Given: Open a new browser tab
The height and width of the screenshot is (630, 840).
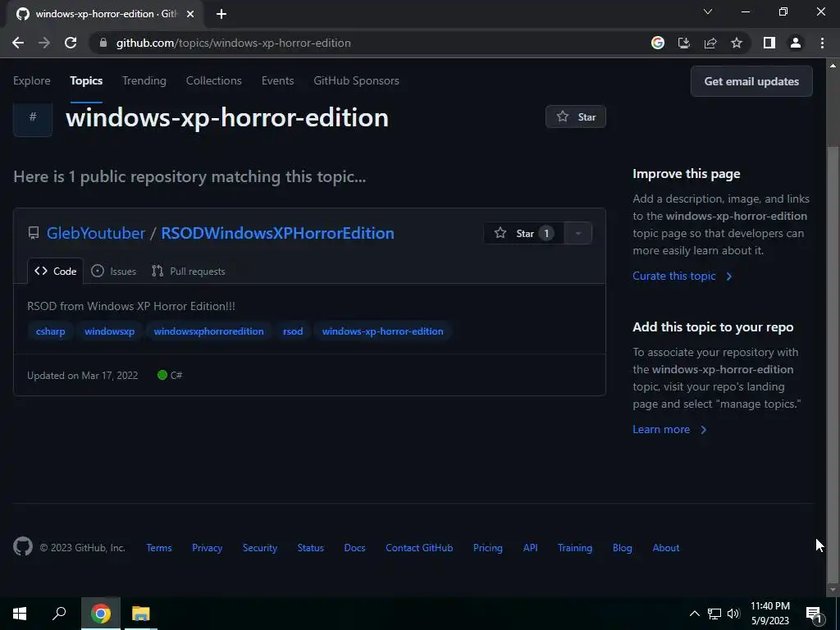Looking at the screenshot, I should tap(221, 14).
